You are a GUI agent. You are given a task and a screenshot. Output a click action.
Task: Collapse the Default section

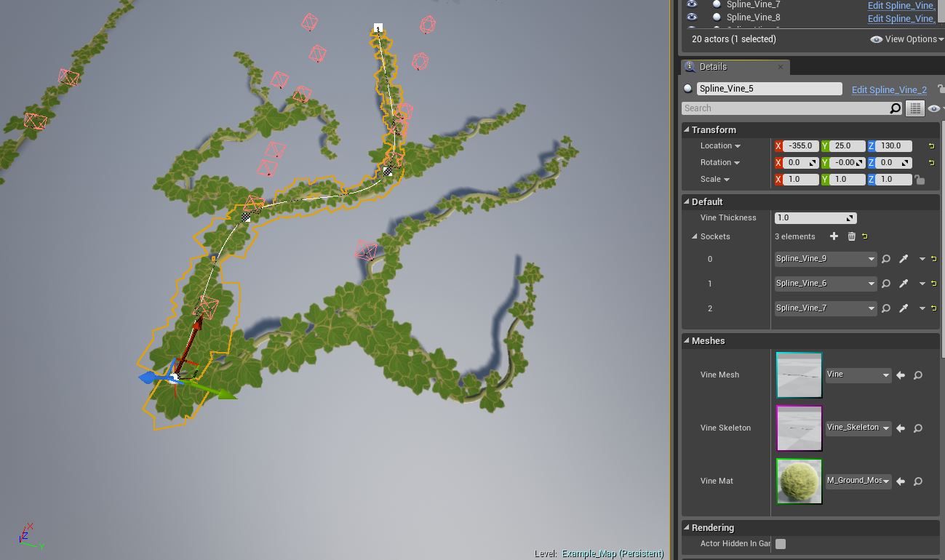click(x=687, y=201)
